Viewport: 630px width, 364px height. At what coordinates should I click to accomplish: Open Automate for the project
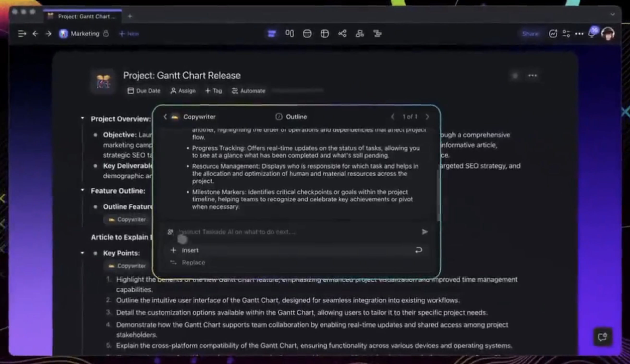click(248, 91)
